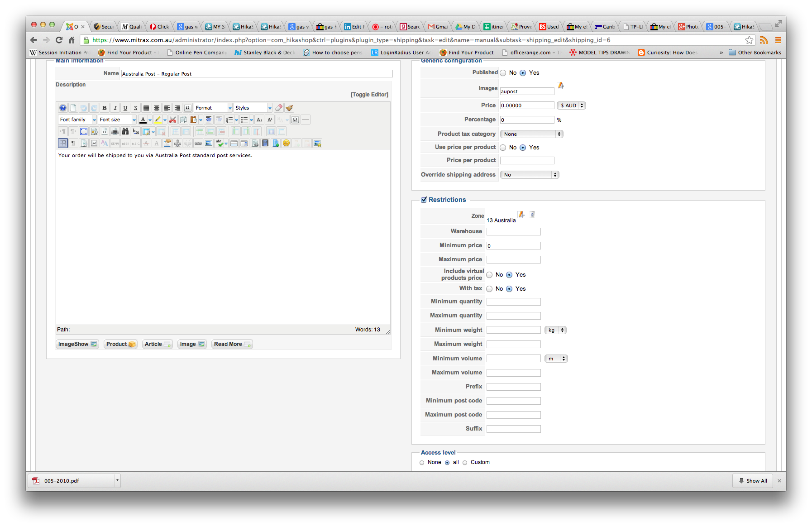Image resolution: width=812 pixels, height=527 pixels.
Task: Set With tax to Yes
Action: [x=509, y=289]
